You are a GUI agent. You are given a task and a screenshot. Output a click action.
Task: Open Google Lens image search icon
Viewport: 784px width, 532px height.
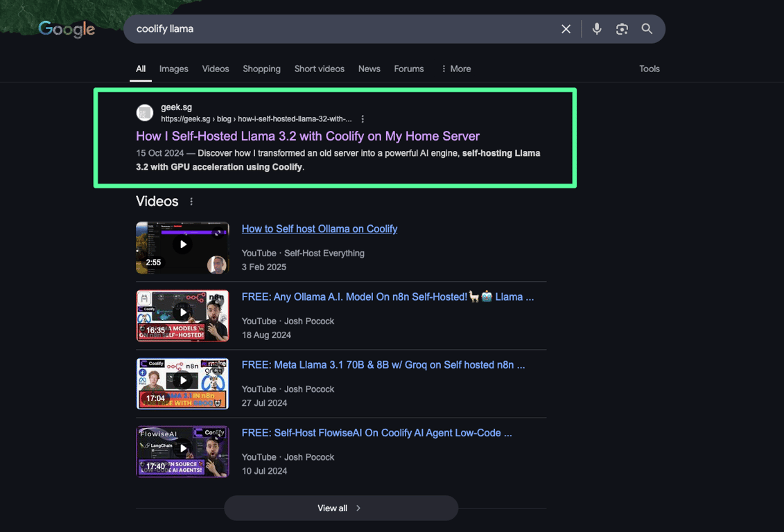[x=622, y=29]
